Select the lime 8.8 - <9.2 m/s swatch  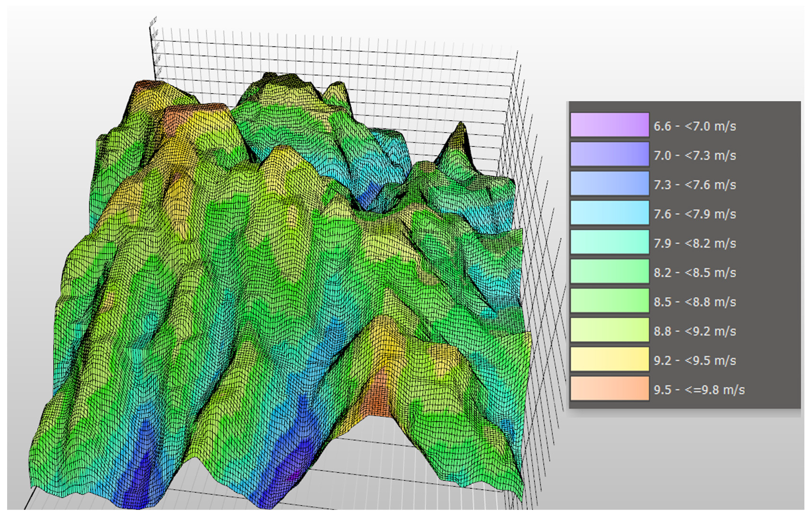click(x=609, y=330)
